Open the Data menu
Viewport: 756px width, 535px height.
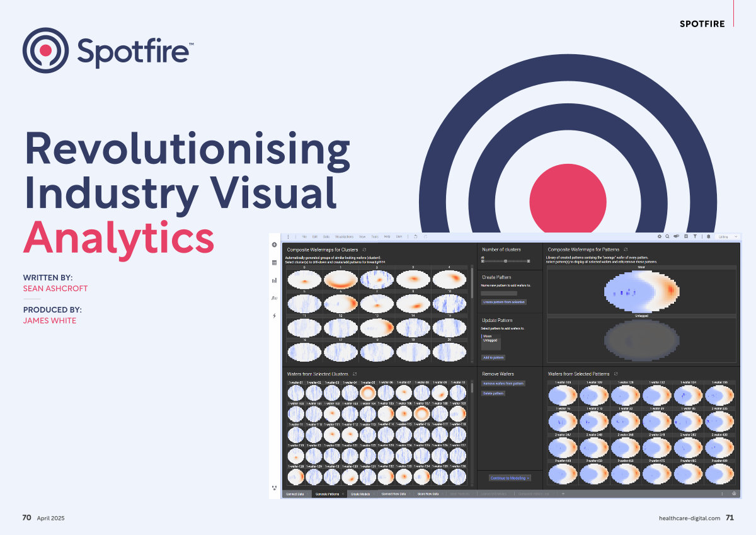(x=326, y=236)
